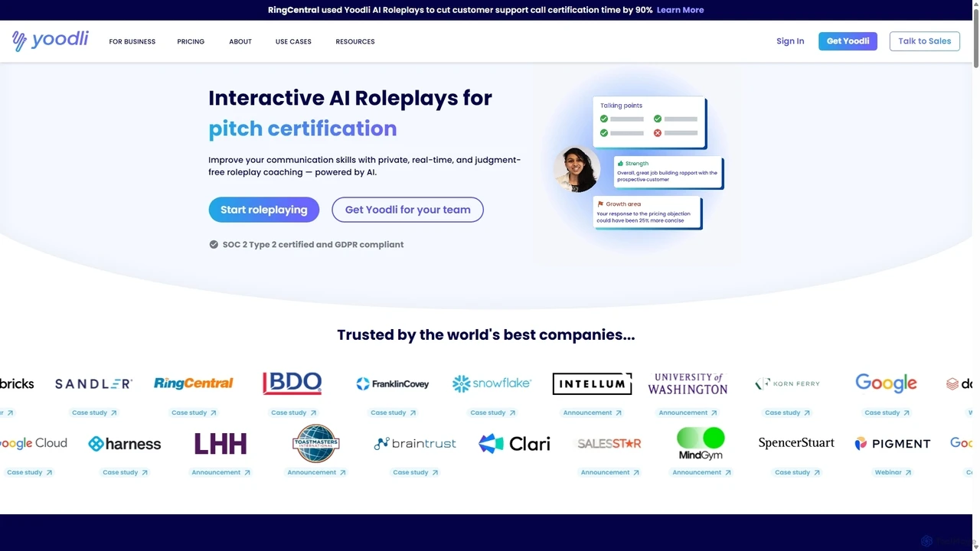Image resolution: width=980 pixels, height=551 pixels.
Task: View the Snowflake Case study link
Action: tap(492, 412)
